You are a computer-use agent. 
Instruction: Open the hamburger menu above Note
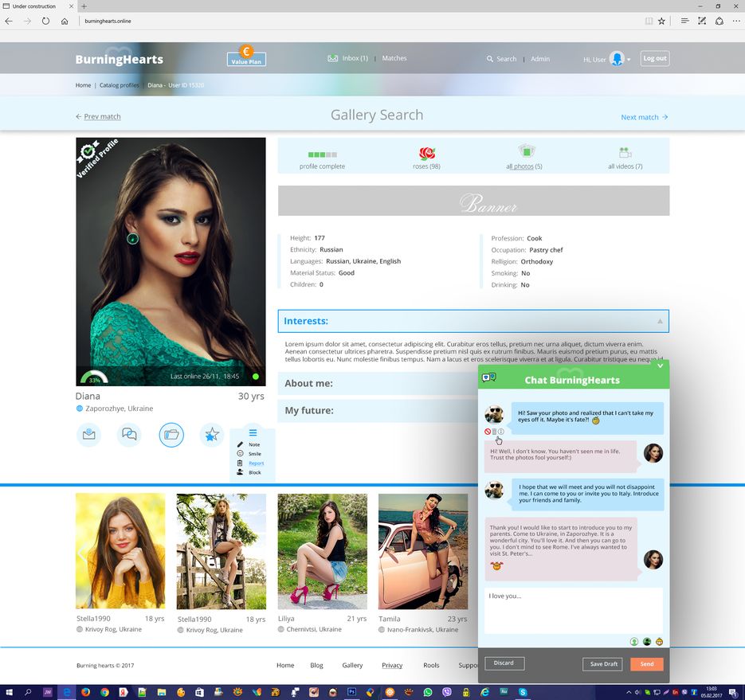tap(253, 432)
